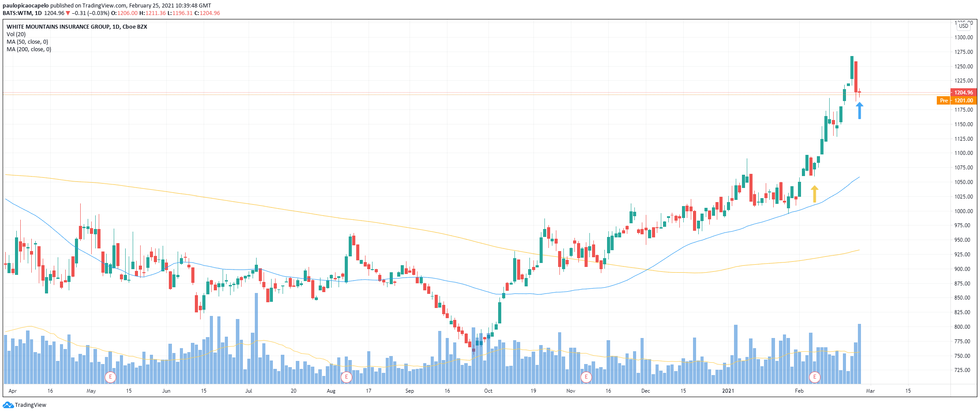Click the red 1204.96 current price label
Image resolution: width=980 pixels, height=413 pixels.
(x=963, y=93)
